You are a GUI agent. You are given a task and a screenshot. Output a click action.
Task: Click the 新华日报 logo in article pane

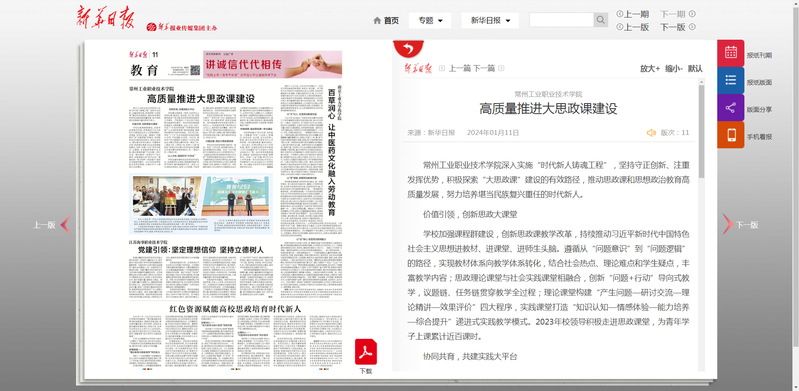click(x=418, y=68)
